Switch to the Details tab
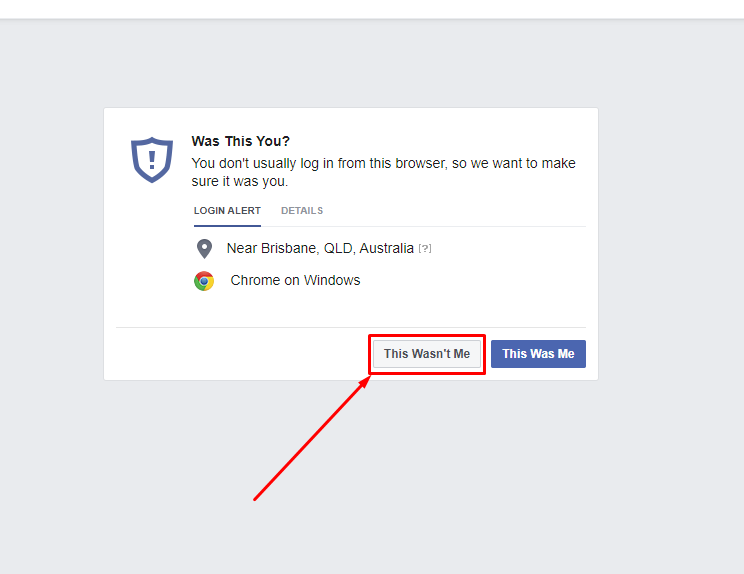The width and height of the screenshot is (744, 574). click(302, 211)
